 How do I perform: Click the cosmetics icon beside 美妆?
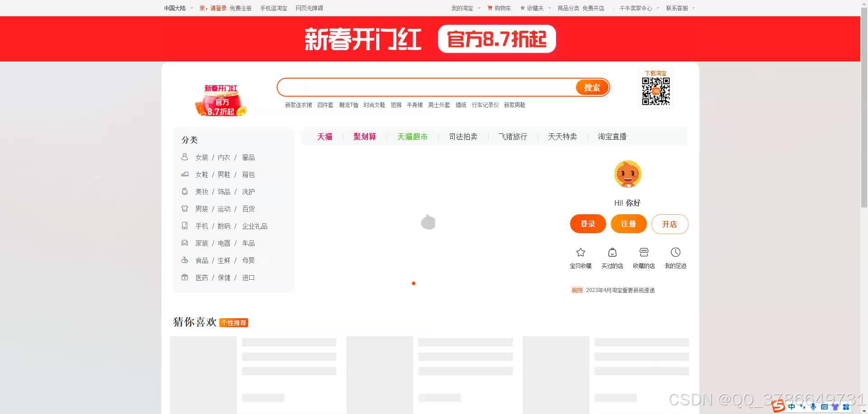point(184,191)
